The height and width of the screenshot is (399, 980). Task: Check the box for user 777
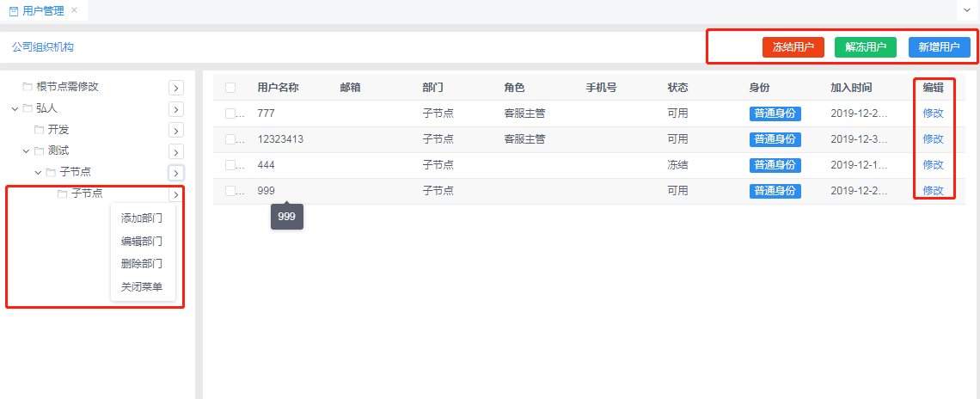pyautogui.click(x=230, y=114)
